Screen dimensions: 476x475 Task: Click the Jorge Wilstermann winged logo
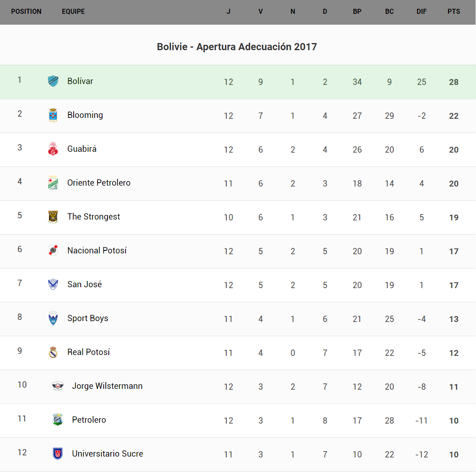58,386
